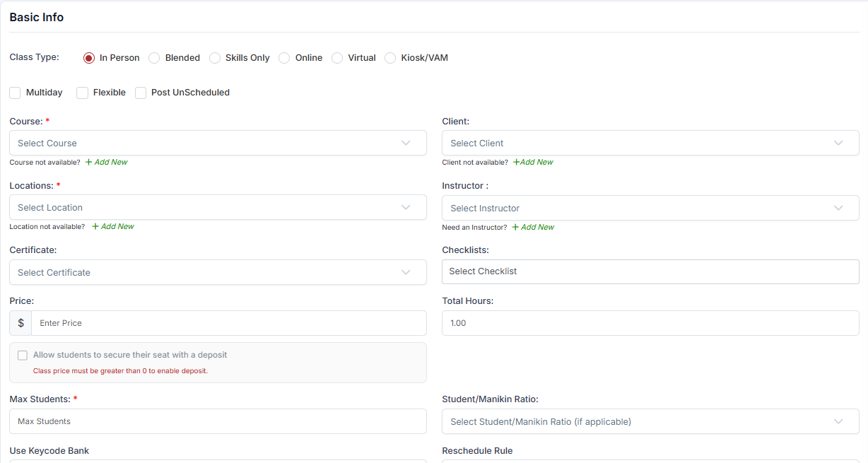868x463 pixels.
Task: Open the Select Location dropdown
Action: pos(218,207)
